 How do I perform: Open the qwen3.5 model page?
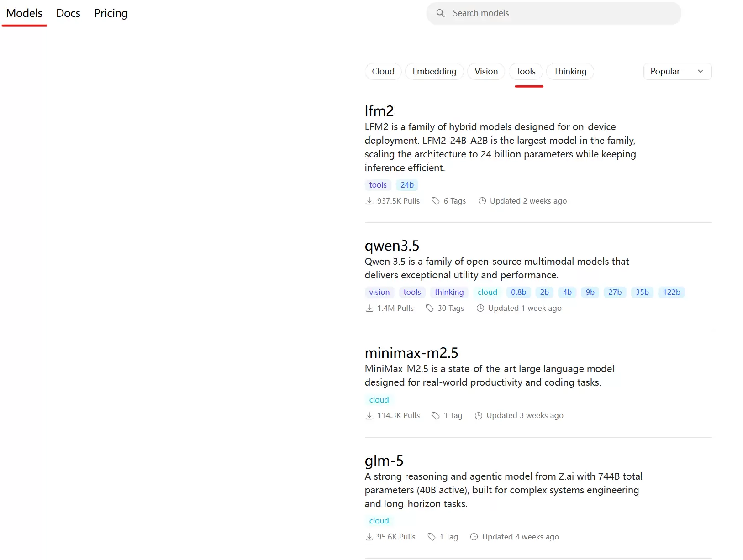392,246
